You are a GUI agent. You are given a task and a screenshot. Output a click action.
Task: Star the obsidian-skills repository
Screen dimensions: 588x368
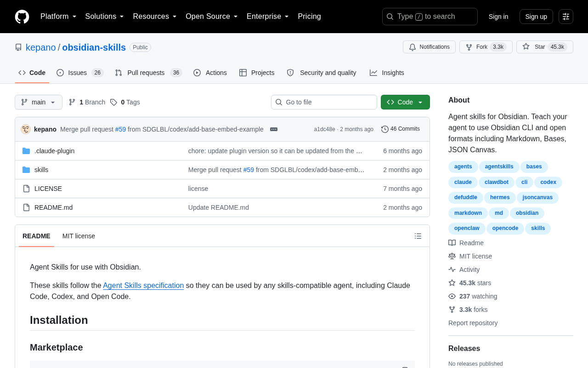point(544,47)
